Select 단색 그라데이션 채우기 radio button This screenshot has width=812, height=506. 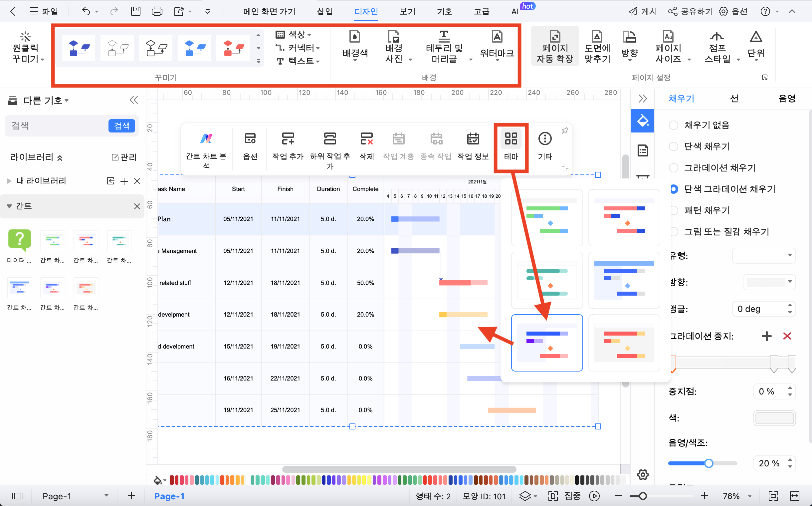point(674,189)
